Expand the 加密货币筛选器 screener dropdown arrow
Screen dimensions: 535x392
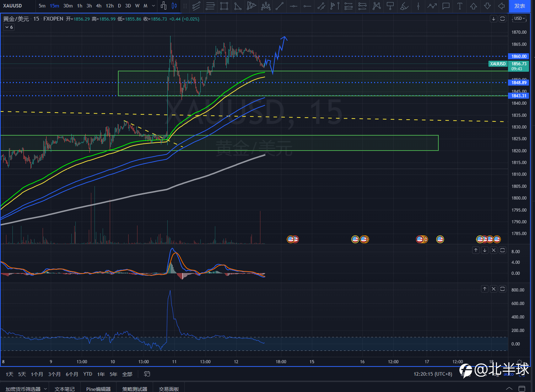pyautogui.click(x=45, y=389)
